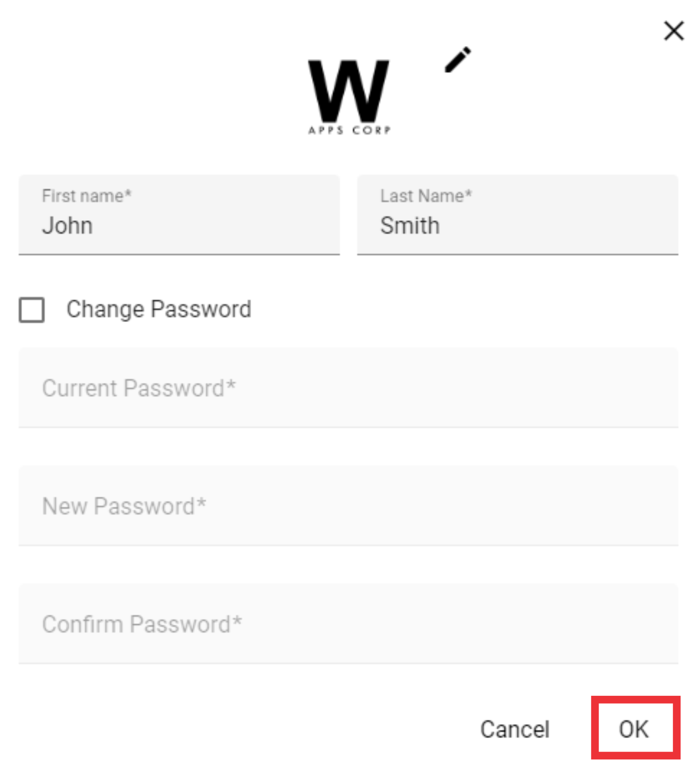Enable the Change Password checkbox
The image size is (700, 775).
[32, 309]
